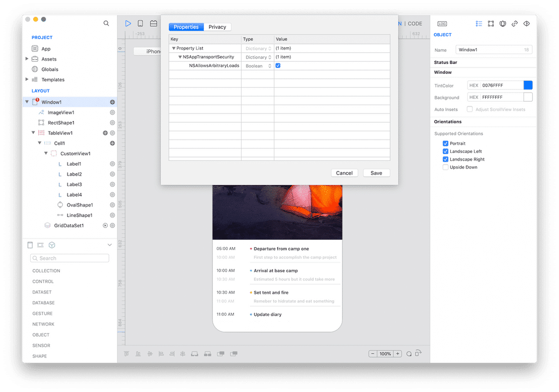Click the play icon beside GridDataSet1
The image size is (559, 392).
(105, 226)
